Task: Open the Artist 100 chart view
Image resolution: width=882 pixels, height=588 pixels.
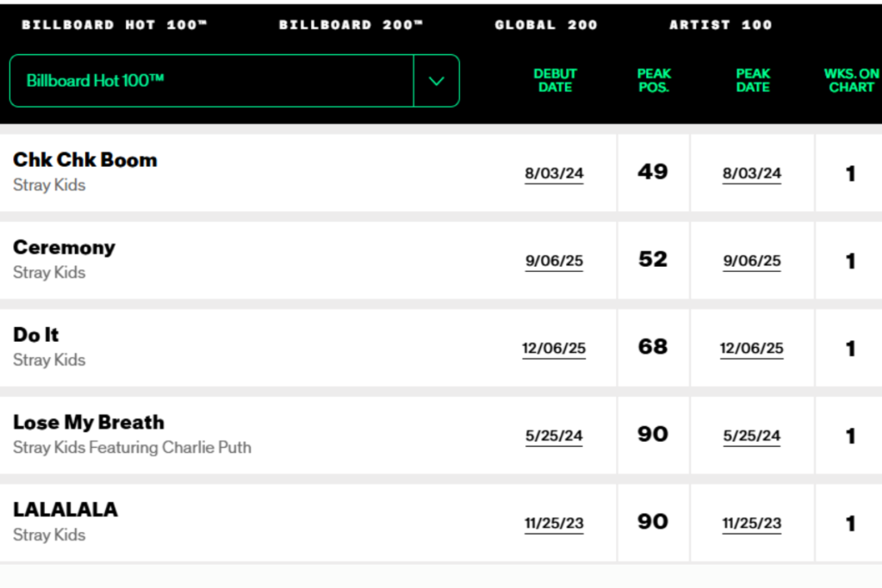Action: click(720, 24)
